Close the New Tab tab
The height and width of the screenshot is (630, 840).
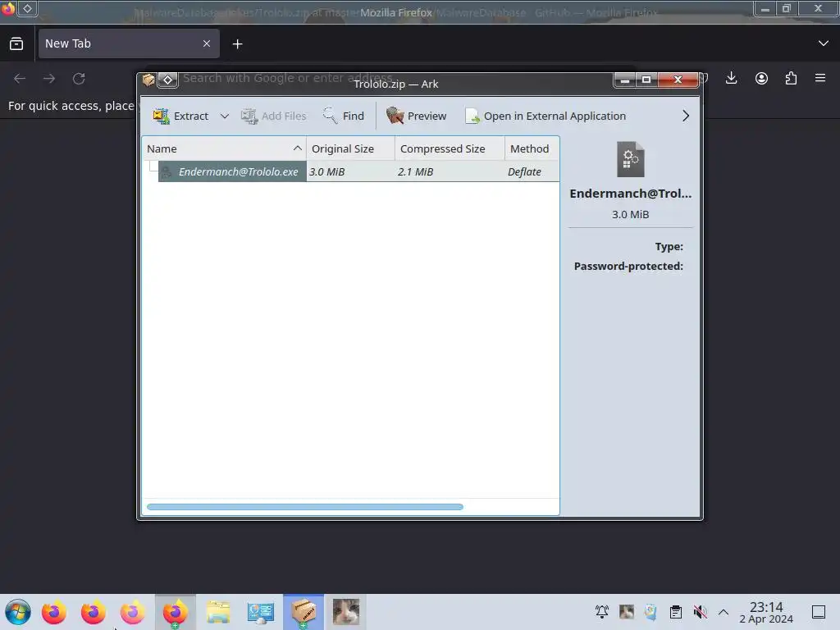[207, 43]
